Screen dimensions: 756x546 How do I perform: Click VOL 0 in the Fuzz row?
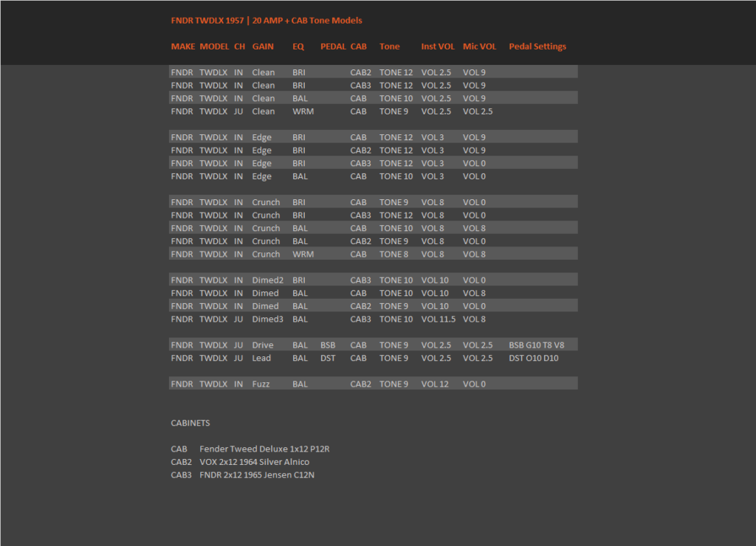coord(475,384)
